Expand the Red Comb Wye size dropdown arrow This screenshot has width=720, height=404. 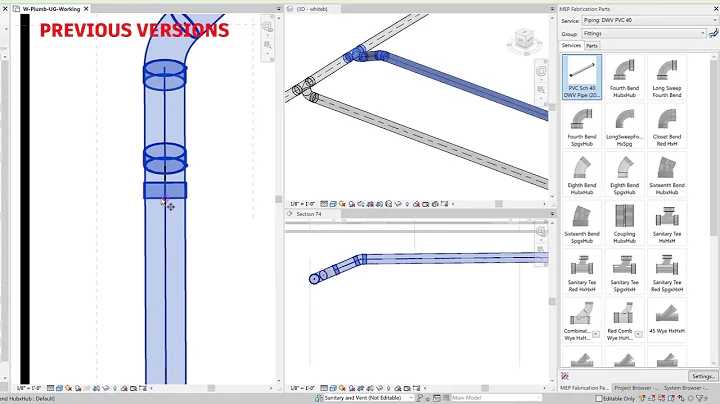pyautogui.click(x=639, y=334)
